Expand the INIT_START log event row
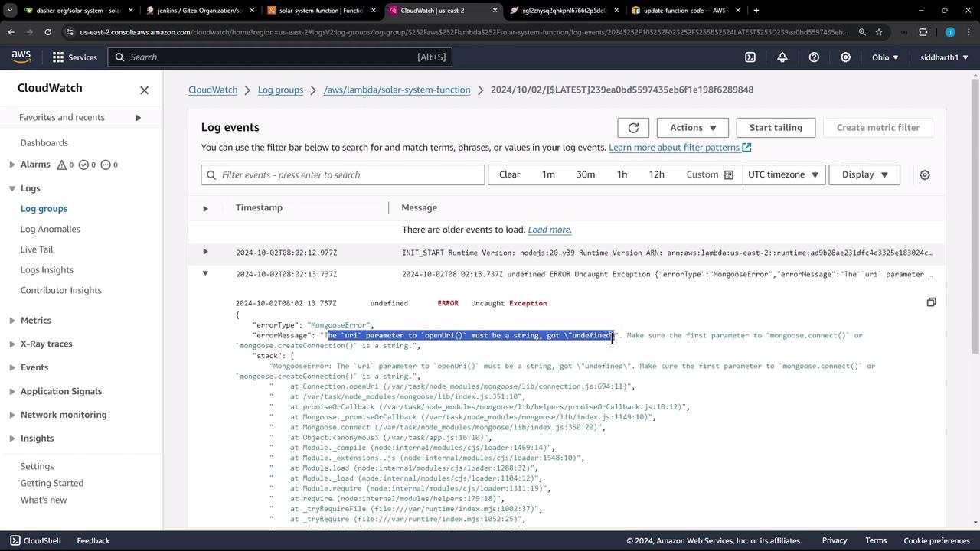980x551 pixels. pyautogui.click(x=205, y=253)
